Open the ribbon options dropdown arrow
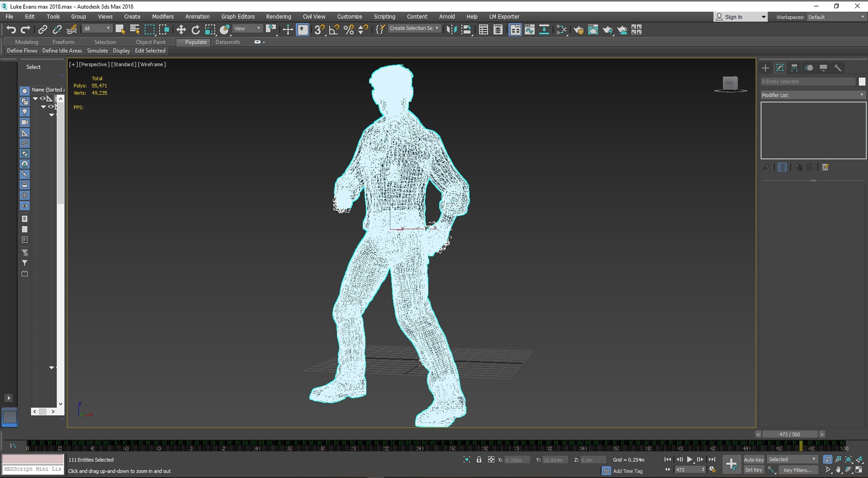 [x=263, y=42]
